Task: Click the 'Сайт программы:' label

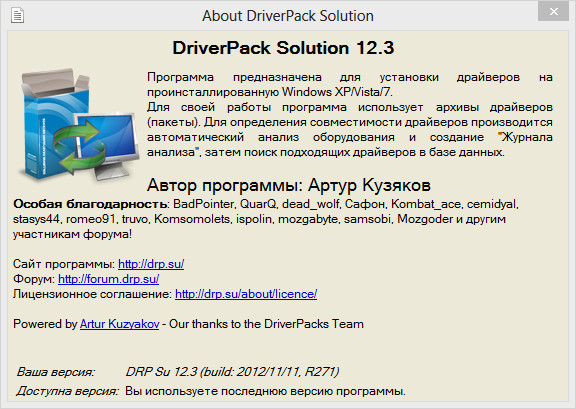Action: [64, 264]
